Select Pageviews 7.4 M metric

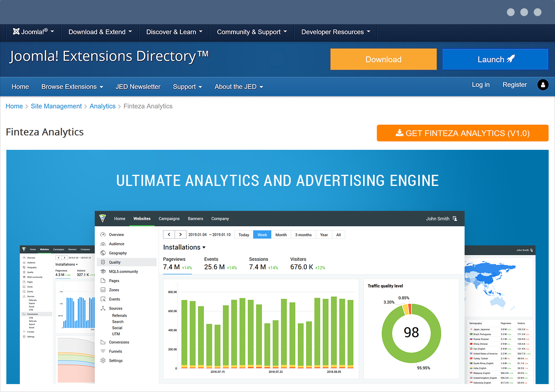click(178, 264)
